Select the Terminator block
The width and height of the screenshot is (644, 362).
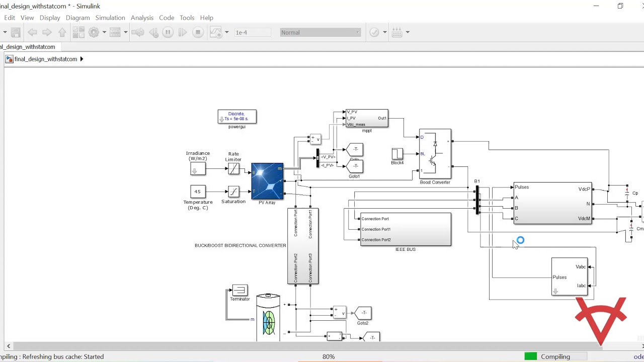click(x=240, y=290)
